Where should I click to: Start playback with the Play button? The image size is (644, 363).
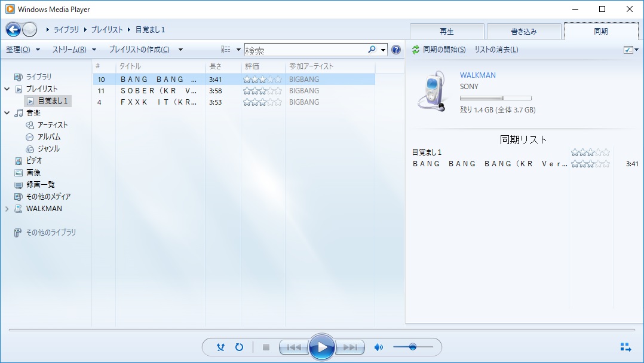[321, 347]
